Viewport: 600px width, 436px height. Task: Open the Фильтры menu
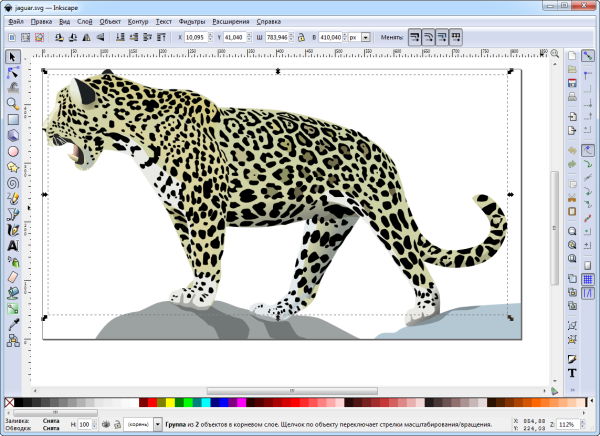tap(191, 21)
